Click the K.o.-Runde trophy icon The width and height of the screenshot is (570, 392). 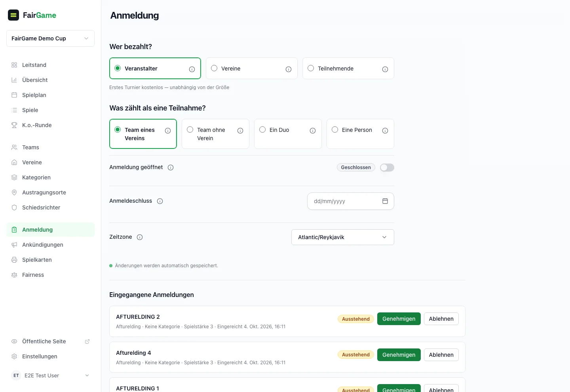click(x=14, y=125)
